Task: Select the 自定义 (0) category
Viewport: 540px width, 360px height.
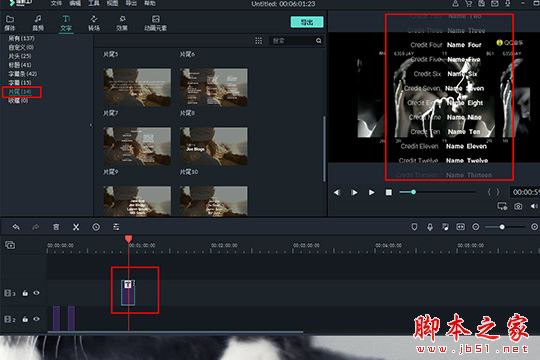Action: [21, 47]
